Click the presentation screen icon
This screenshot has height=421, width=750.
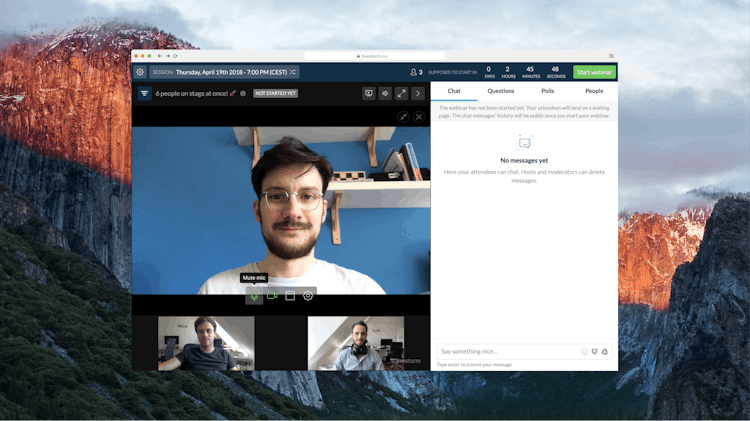369,93
